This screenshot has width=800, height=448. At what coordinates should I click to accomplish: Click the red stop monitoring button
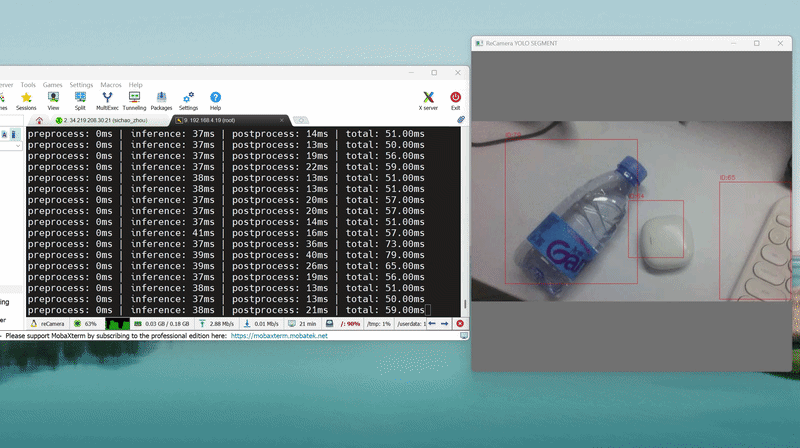[x=460, y=323]
